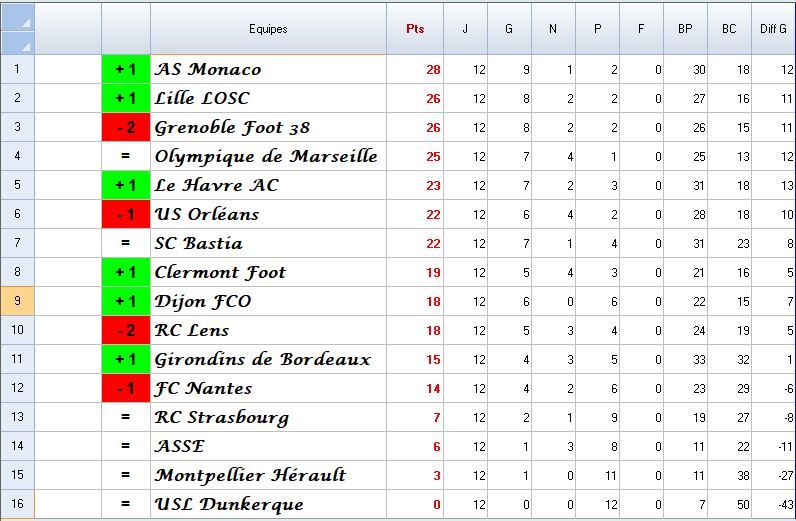796x521 pixels.
Task: Select row header number 16
Action: [x=17, y=504]
